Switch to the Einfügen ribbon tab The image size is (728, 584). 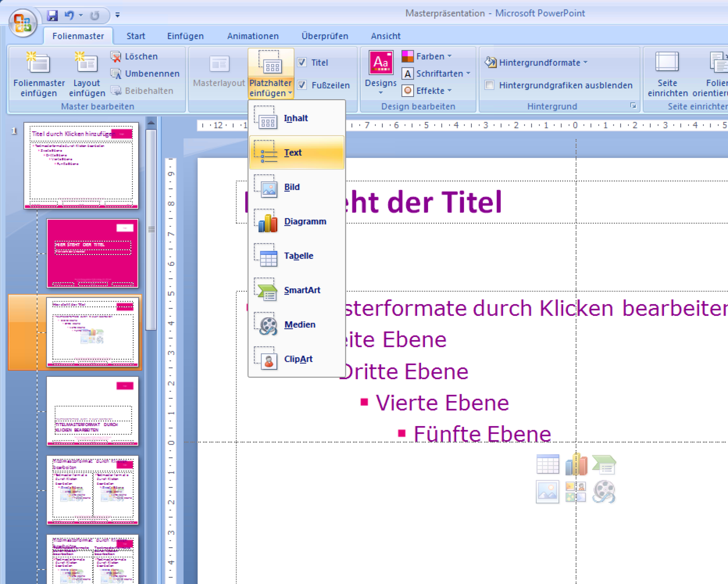[185, 36]
